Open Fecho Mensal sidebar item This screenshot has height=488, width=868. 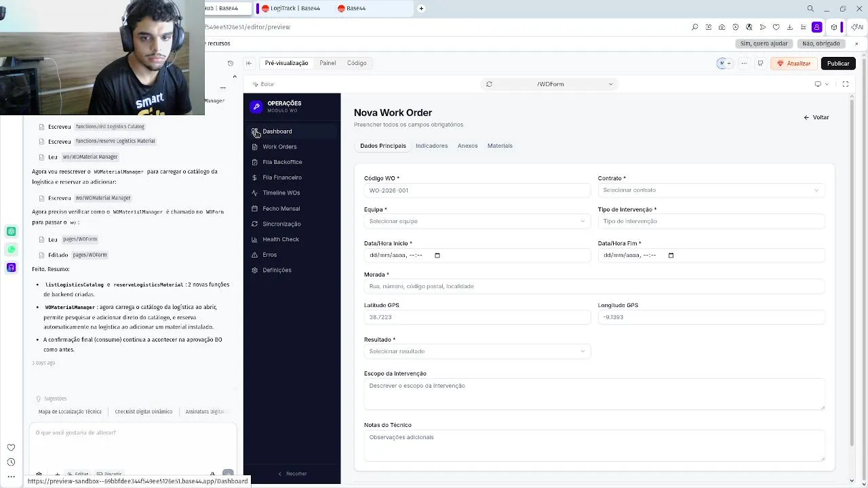pyautogui.click(x=292, y=209)
